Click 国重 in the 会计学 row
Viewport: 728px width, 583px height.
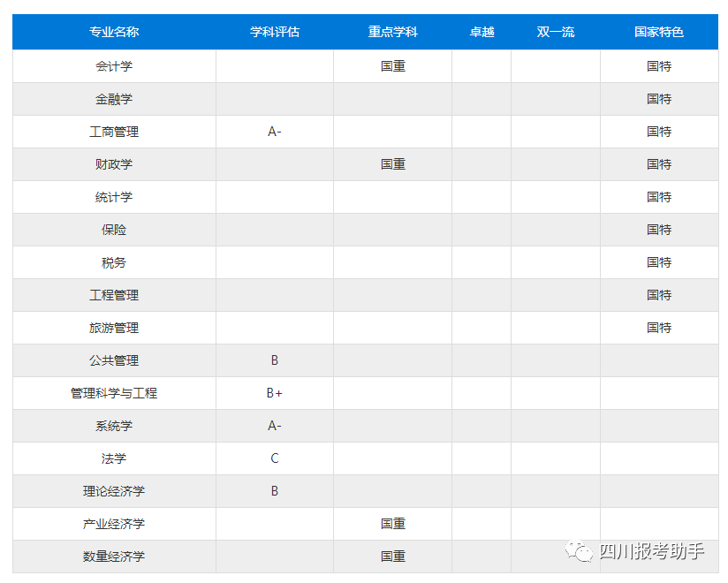[393, 66]
